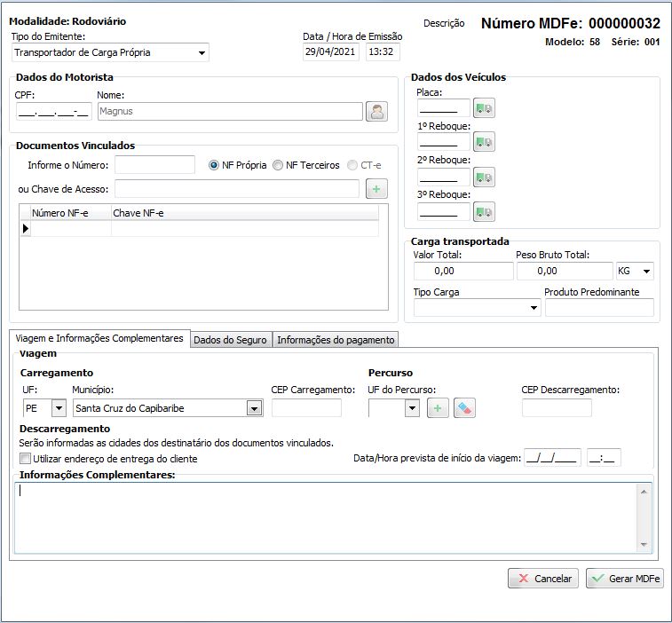This screenshot has height=623, width=672.
Task: Click the Cancelar button
Action: (x=543, y=579)
